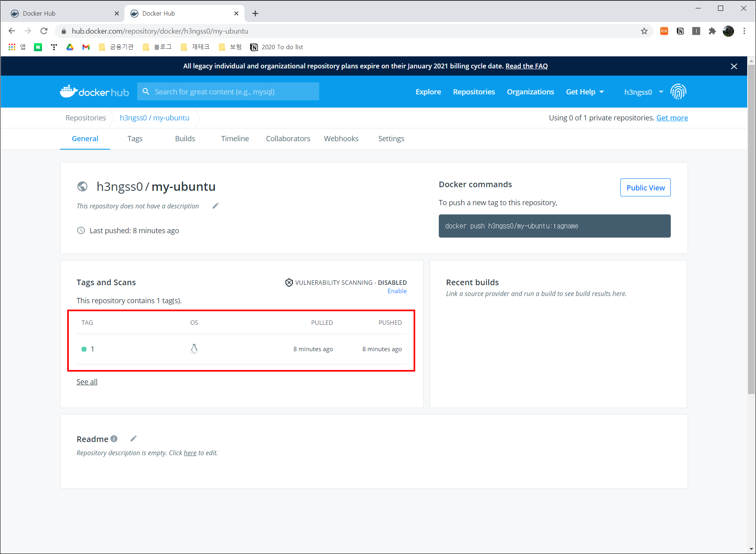
Task: Open the Naver bookmark icon
Action: 38,47
